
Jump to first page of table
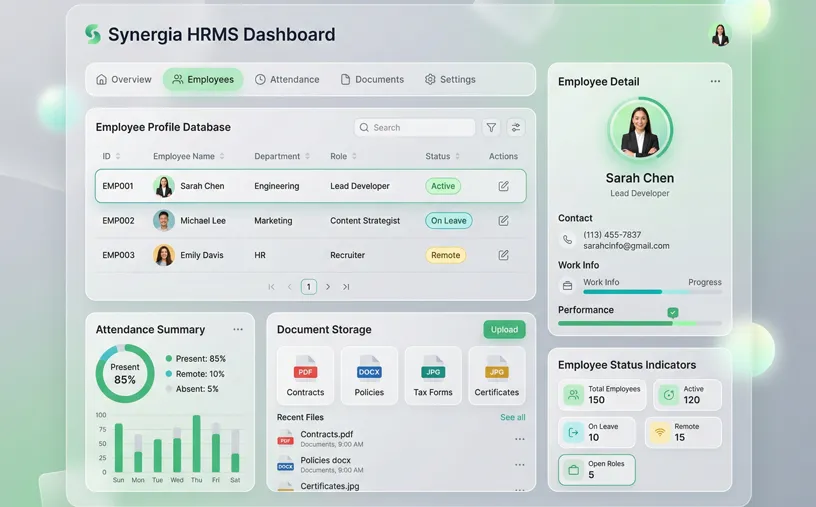271,287
